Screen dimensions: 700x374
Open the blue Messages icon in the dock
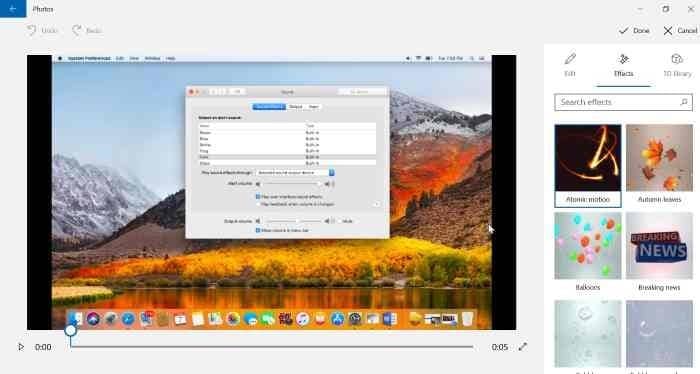point(250,319)
